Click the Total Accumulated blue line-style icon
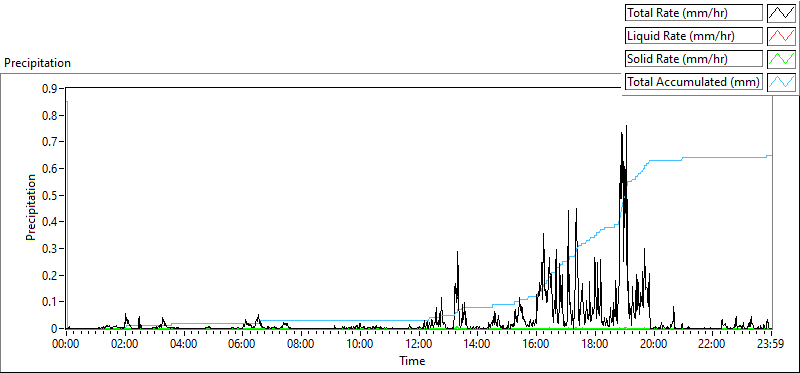 [x=782, y=82]
